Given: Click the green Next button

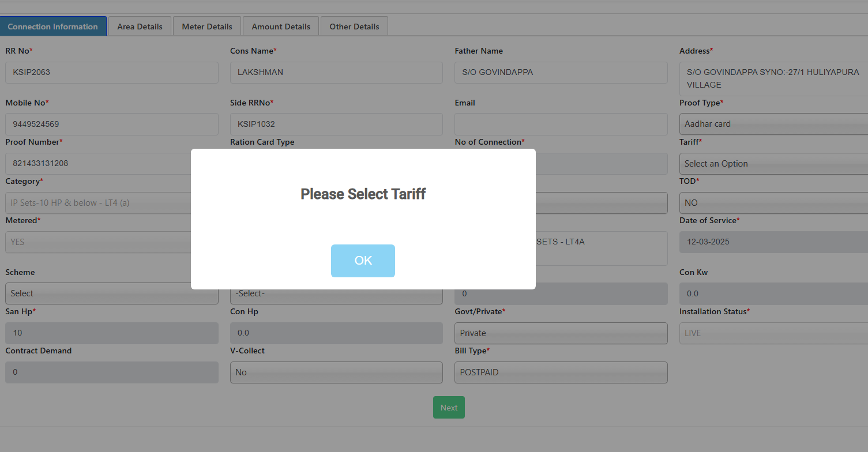Looking at the screenshot, I should [x=449, y=407].
